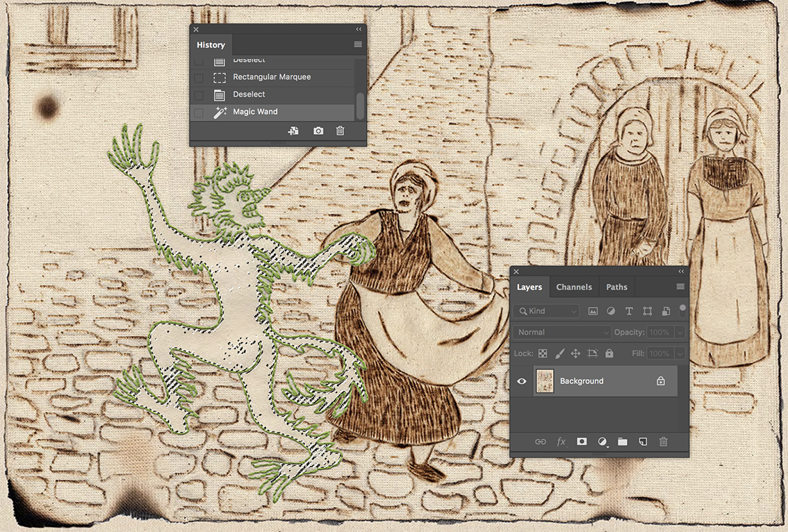Enable lock transparent pixels
This screenshot has width=788, height=532.
coord(542,353)
